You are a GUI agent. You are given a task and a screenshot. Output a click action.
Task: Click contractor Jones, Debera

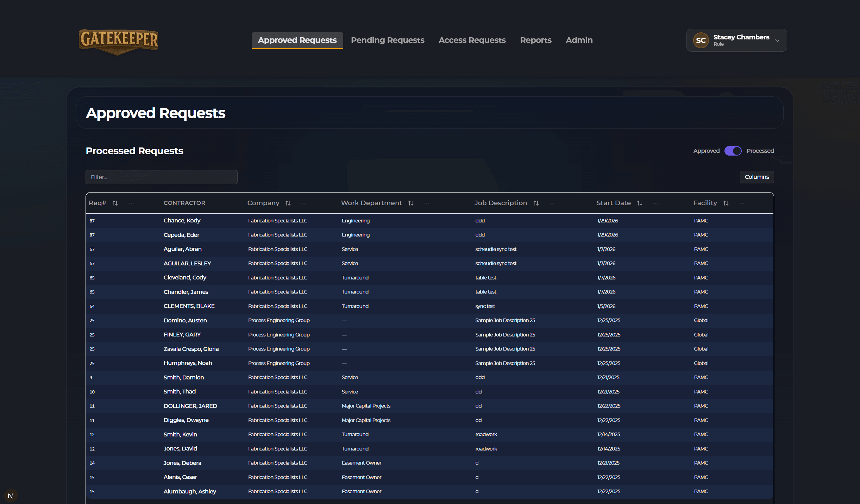(x=182, y=463)
